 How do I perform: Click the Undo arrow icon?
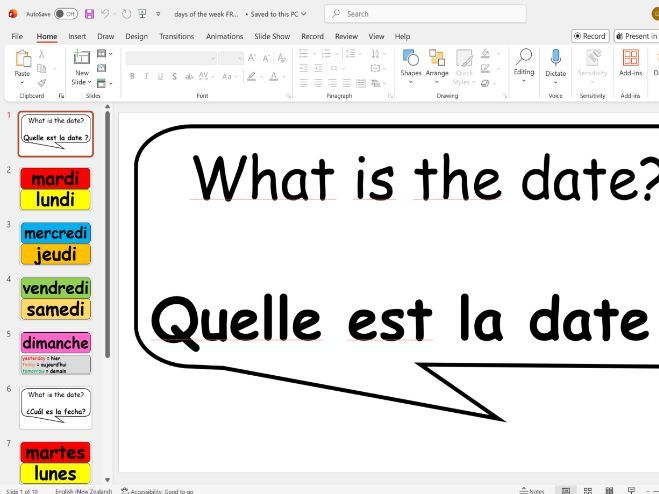click(105, 14)
